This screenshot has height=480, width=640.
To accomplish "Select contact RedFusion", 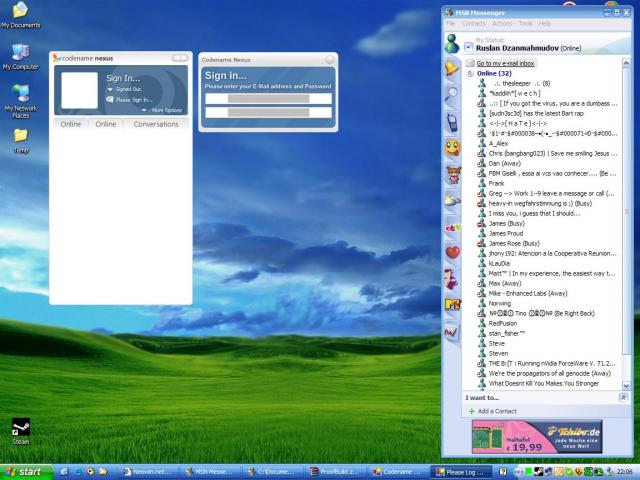I will 502,323.
